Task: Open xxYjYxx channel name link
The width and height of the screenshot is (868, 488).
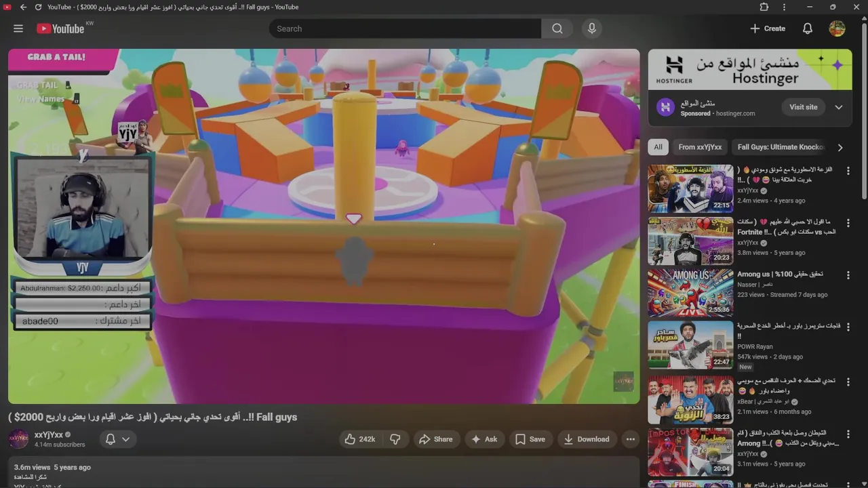Action: (x=49, y=434)
